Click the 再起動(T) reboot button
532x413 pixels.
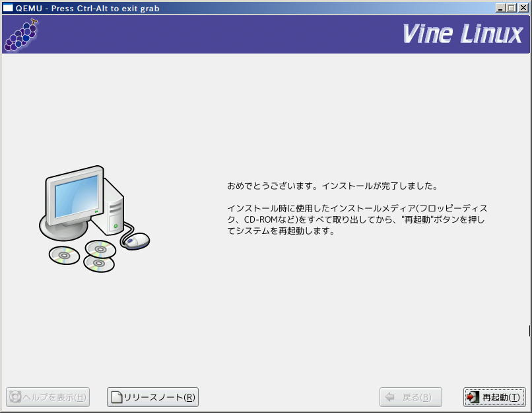tap(494, 397)
